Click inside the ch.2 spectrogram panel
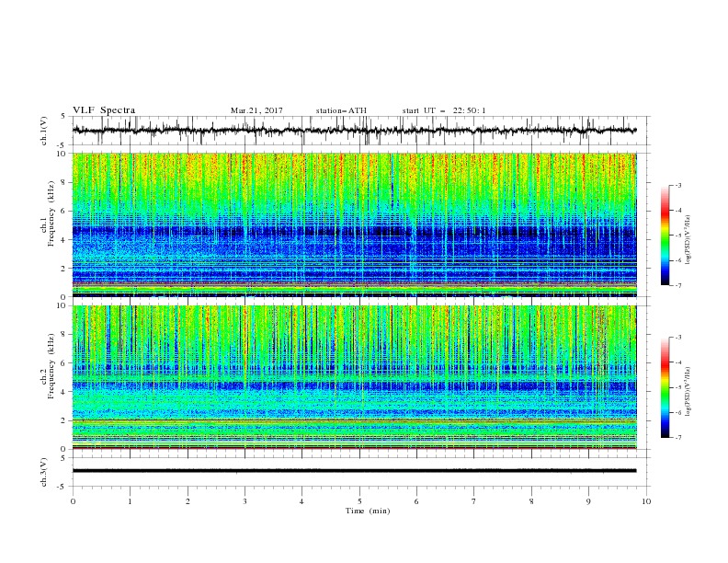Viewport: 728px width, 563px height. point(354,377)
